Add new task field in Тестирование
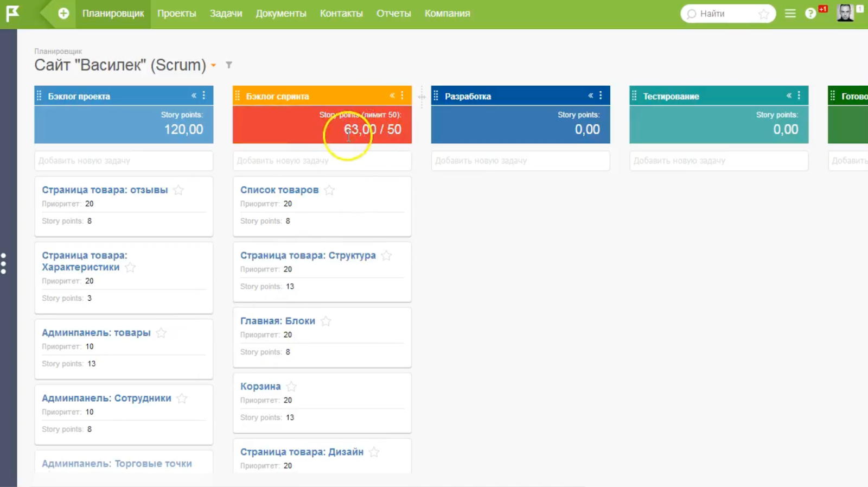Screen dimensions: 868x487 pos(719,161)
